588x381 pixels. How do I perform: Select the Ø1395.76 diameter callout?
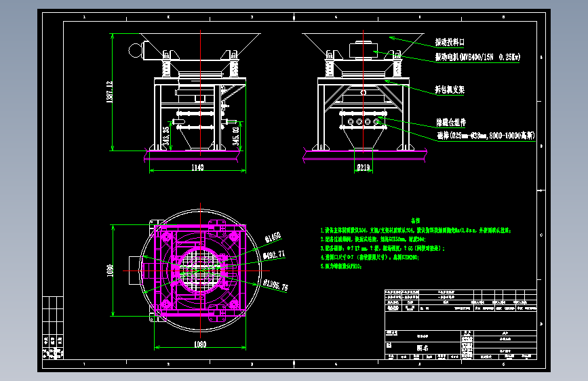pyautogui.click(x=275, y=285)
